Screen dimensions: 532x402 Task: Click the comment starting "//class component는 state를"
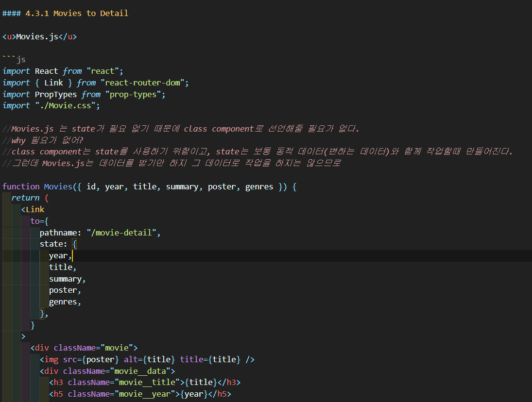[257, 151]
